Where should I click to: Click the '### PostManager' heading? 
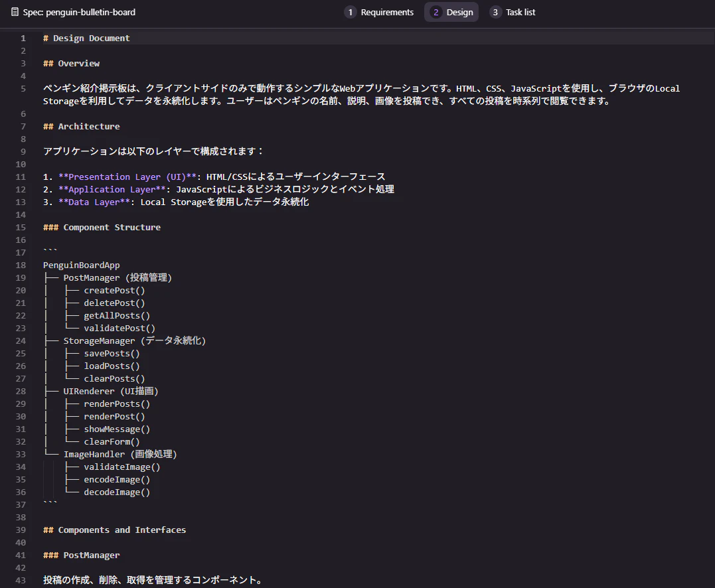tap(82, 555)
